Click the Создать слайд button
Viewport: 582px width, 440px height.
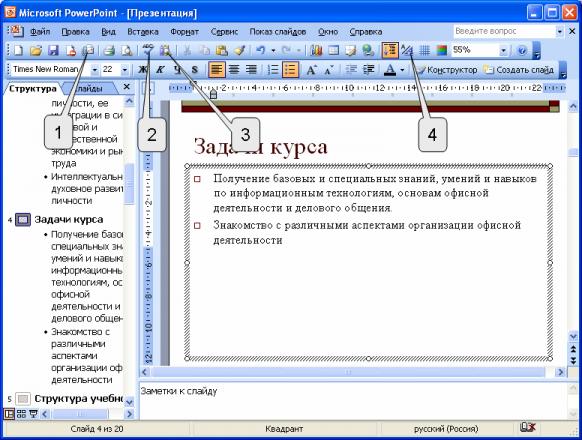click(519, 69)
